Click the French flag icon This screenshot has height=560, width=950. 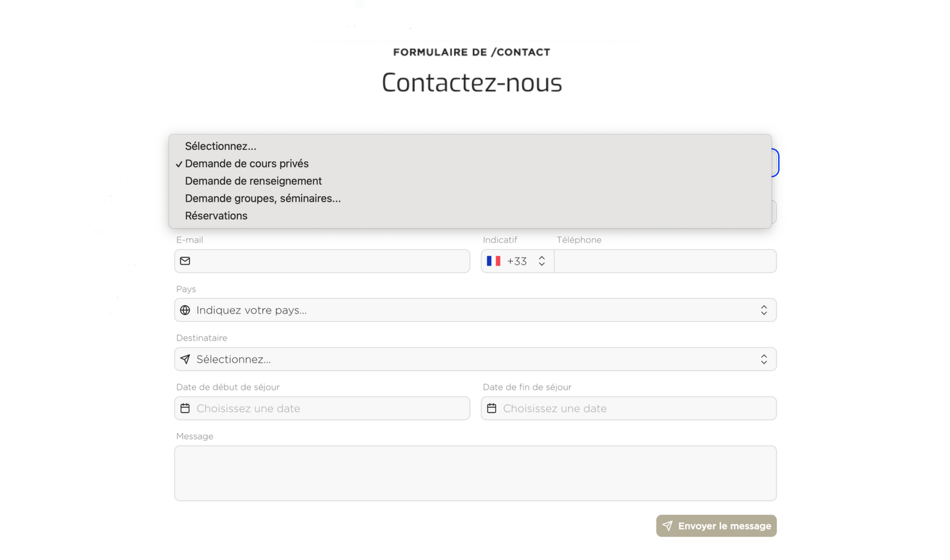pyautogui.click(x=493, y=261)
